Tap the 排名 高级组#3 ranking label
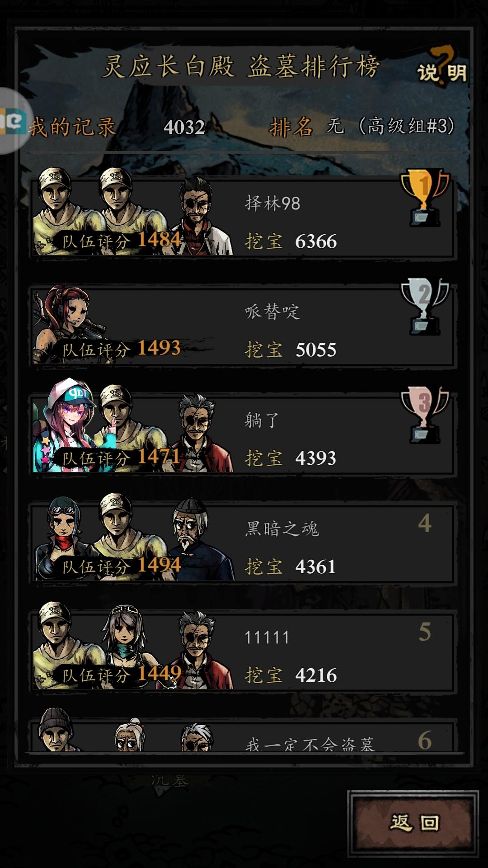The width and height of the screenshot is (488, 868). 362,126
